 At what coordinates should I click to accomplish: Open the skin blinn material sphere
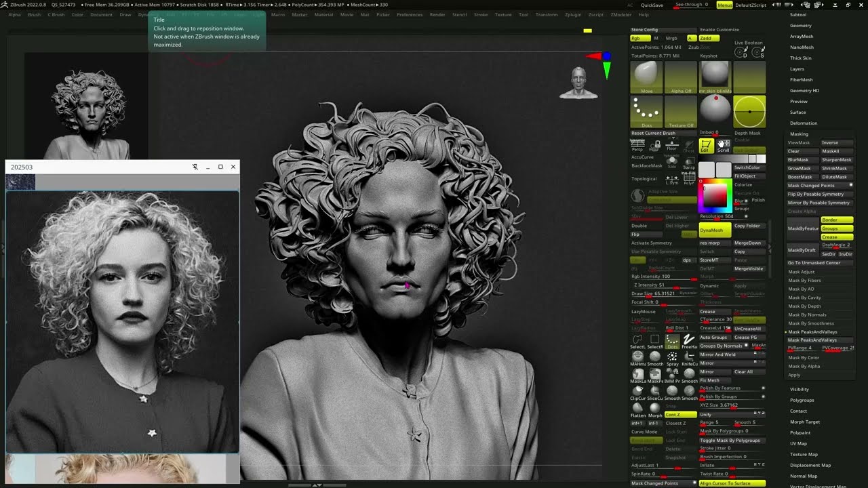pos(715,77)
